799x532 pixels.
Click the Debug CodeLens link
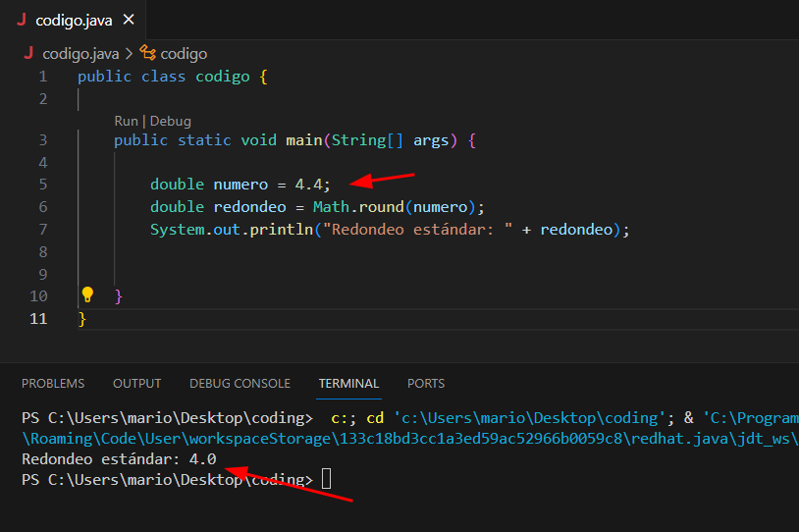coord(170,122)
